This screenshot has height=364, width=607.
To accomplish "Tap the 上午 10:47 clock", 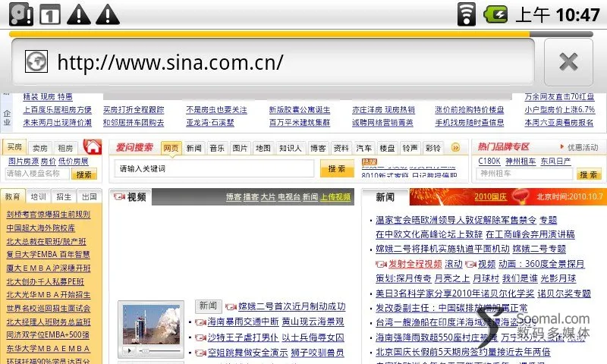I will (558, 14).
